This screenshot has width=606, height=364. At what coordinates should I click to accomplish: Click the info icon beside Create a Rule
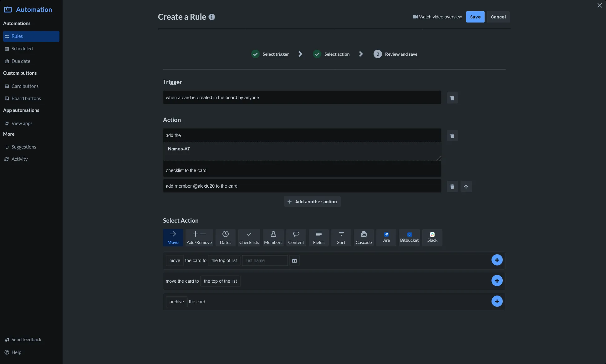coord(211,17)
